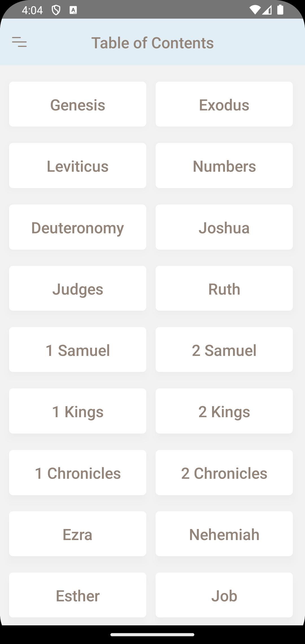The image size is (305, 644).
Task: Select the Exodus book
Action: click(x=224, y=105)
